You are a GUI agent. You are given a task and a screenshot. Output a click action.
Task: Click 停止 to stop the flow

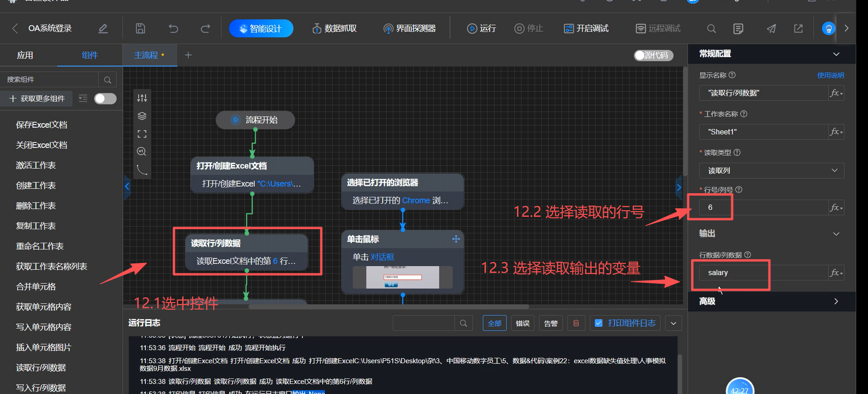(x=528, y=28)
